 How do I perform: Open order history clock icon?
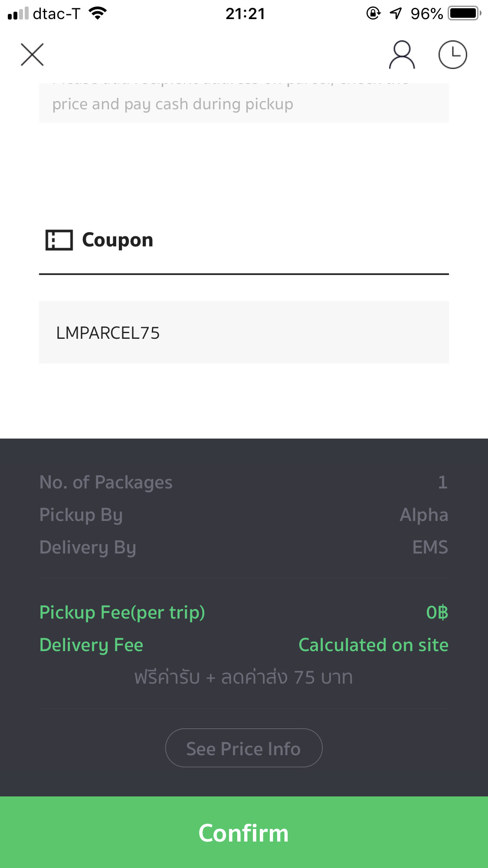coord(452,55)
